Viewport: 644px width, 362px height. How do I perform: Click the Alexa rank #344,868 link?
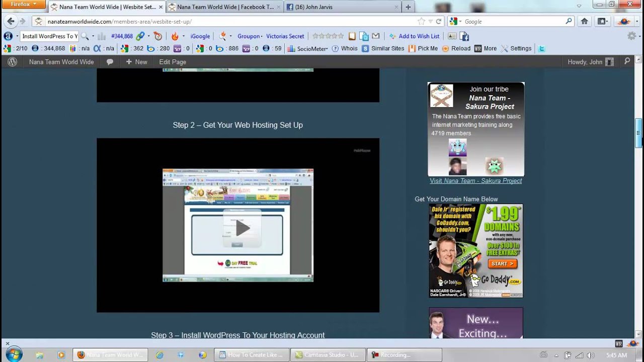122,36
